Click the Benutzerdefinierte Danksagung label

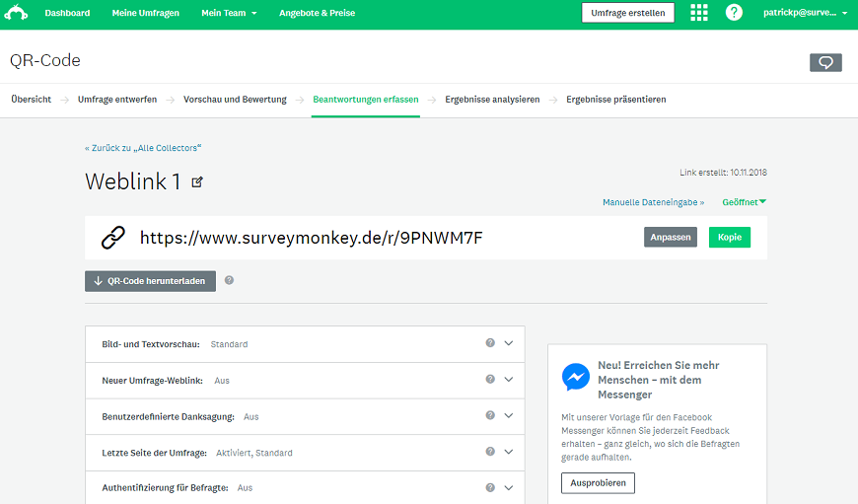pyautogui.click(x=168, y=416)
